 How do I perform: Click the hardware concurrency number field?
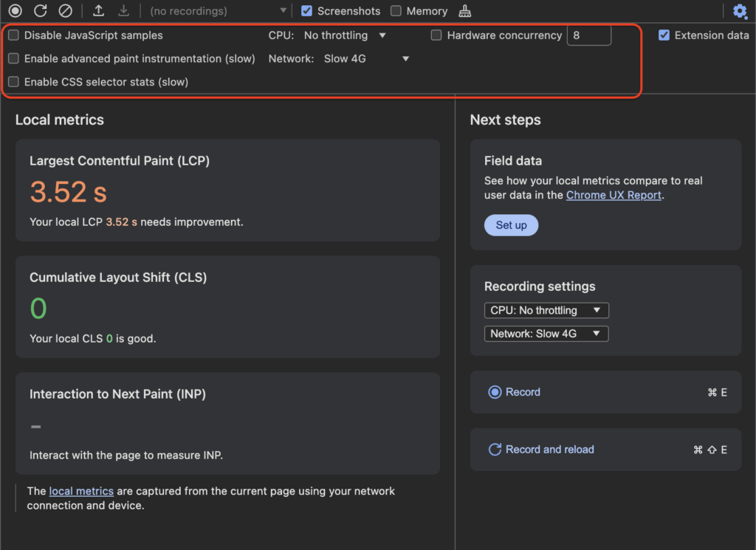tap(588, 35)
